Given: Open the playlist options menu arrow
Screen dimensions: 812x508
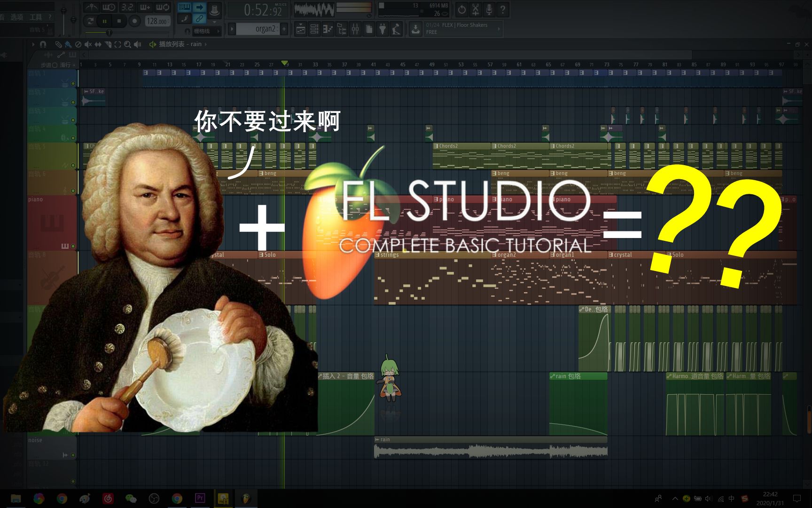Looking at the screenshot, I should point(33,44).
